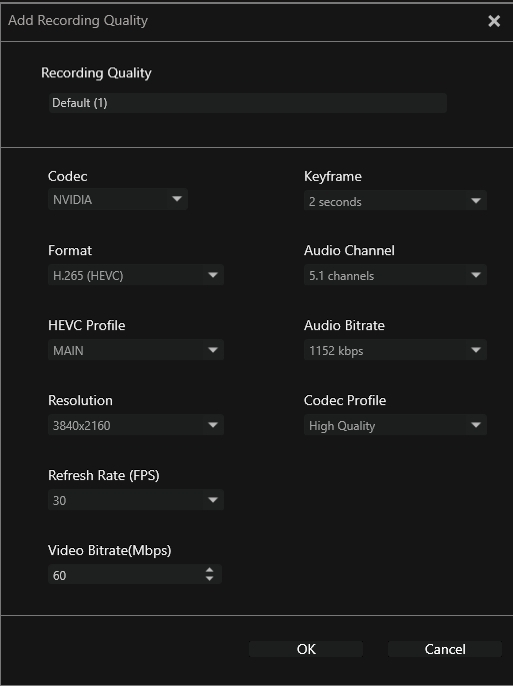Click the Recording Quality name field Default (1)
513x686 pixels.
tap(248, 103)
